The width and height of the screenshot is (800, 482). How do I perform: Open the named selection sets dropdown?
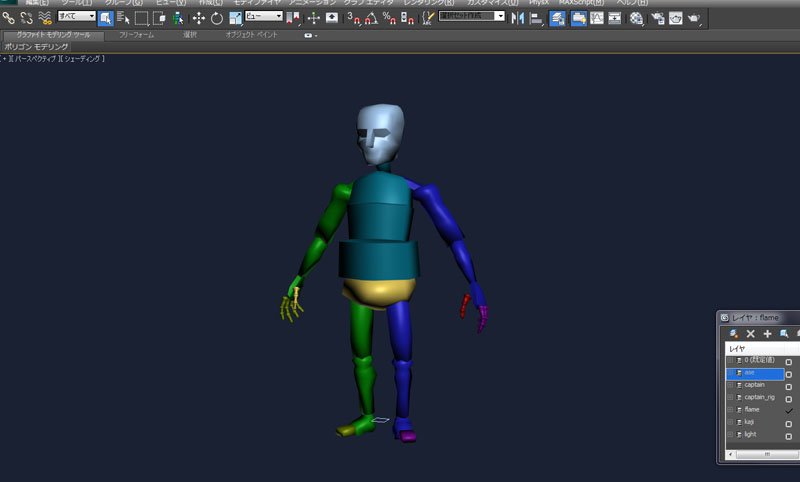pyautogui.click(x=471, y=16)
